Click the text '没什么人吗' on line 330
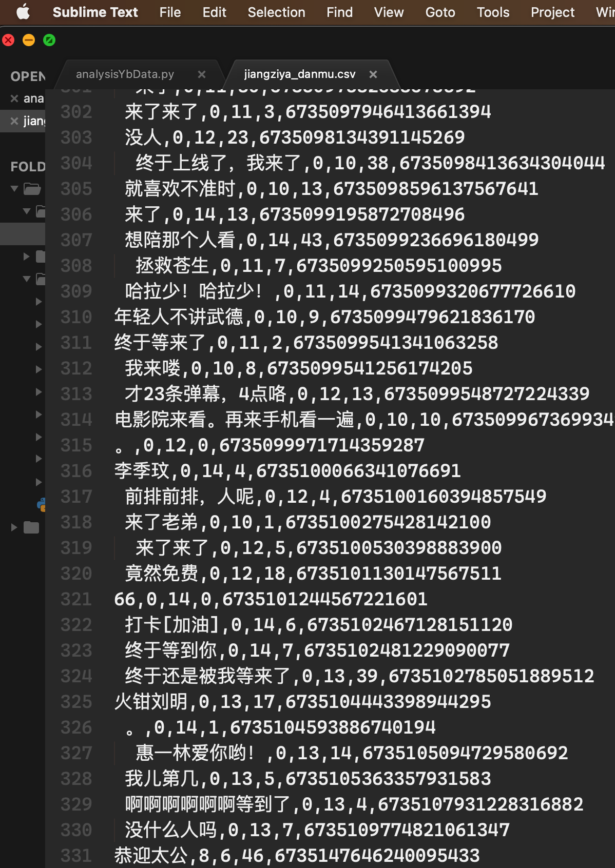 (x=171, y=830)
